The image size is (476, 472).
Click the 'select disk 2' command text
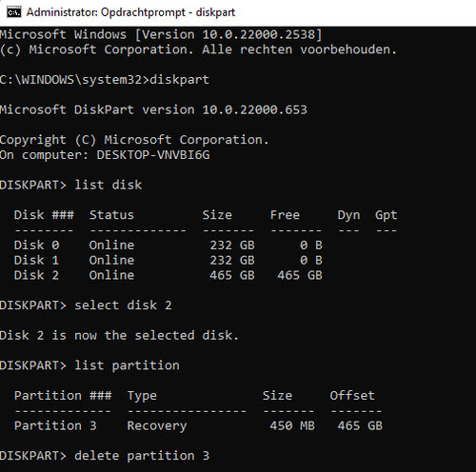click(x=123, y=305)
